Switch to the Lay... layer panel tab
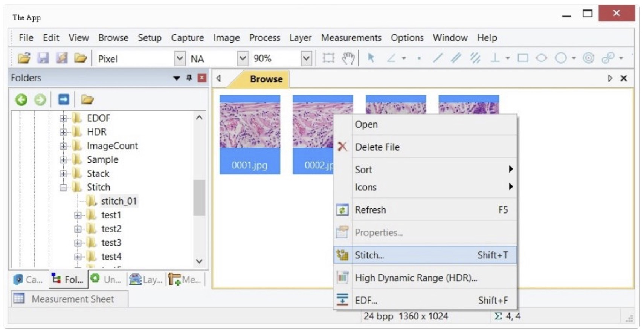The height and width of the screenshot is (333, 644). (146, 280)
